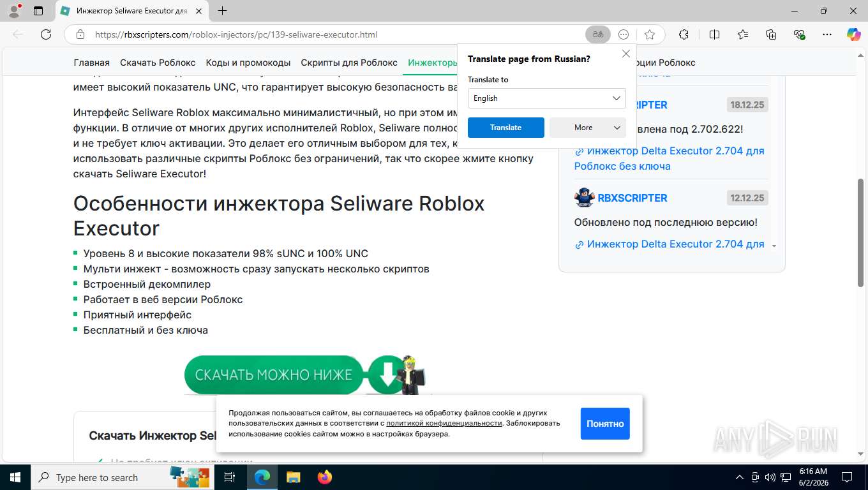Close the translate popup
868x490 pixels.
click(626, 54)
